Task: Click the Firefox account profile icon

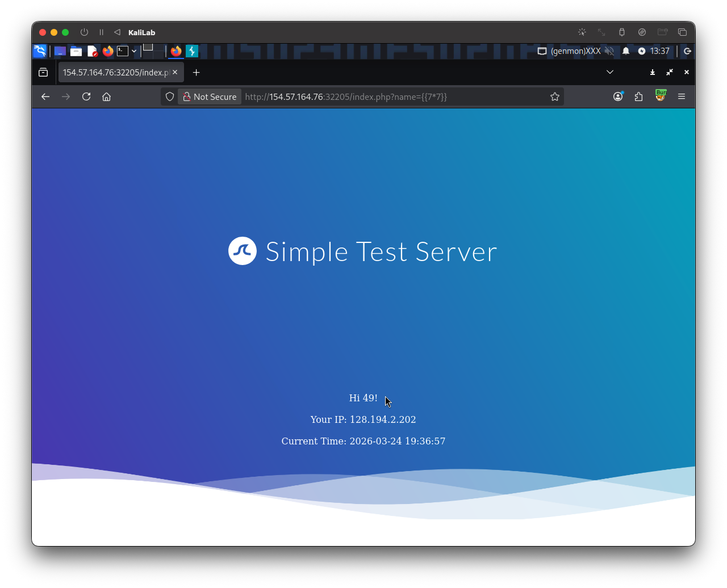Action: click(x=617, y=96)
